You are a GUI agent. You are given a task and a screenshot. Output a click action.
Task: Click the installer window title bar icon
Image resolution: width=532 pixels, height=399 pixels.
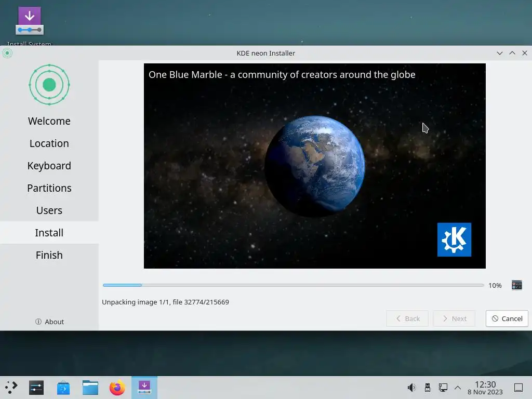coord(7,53)
